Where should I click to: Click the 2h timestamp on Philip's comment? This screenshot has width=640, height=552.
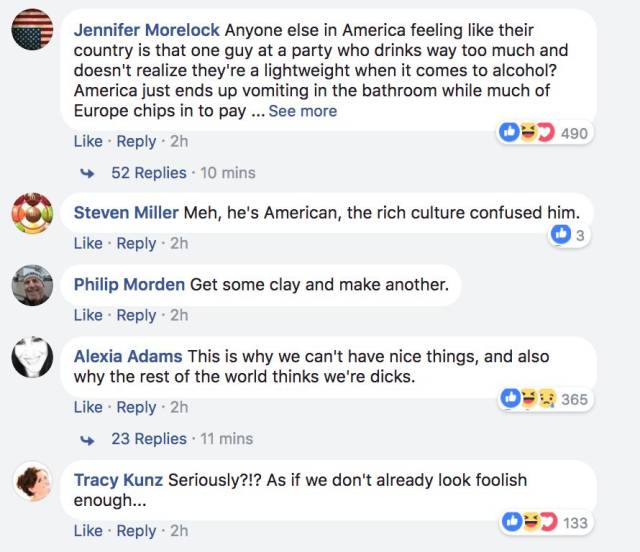click(x=179, y=315)
